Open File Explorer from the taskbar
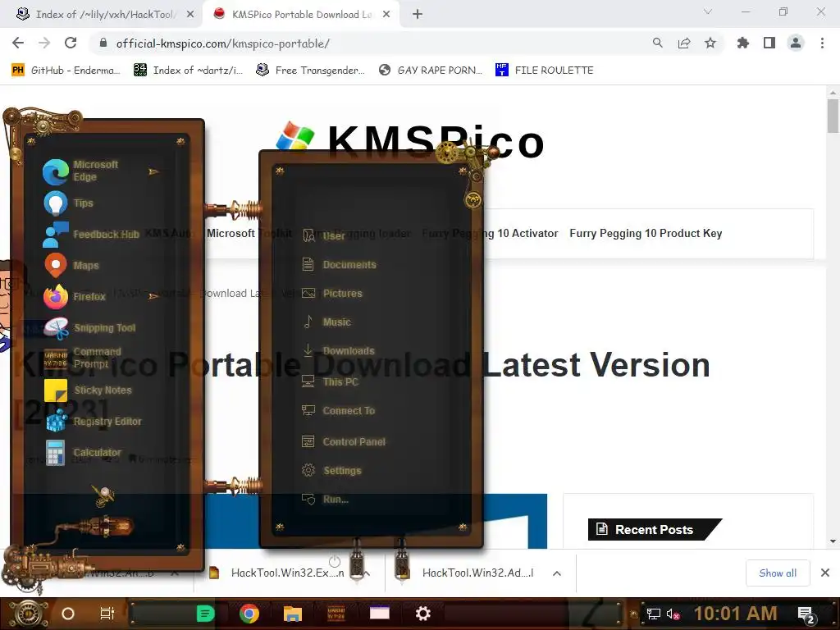This screenshot has height=630, width=840. pos(293,614)
